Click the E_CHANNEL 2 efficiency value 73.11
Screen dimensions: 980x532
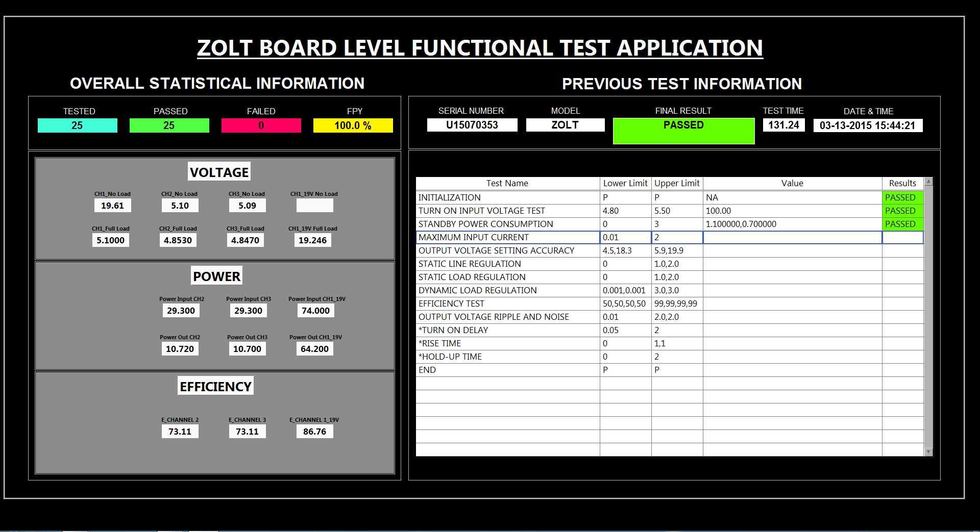point(180,432)
